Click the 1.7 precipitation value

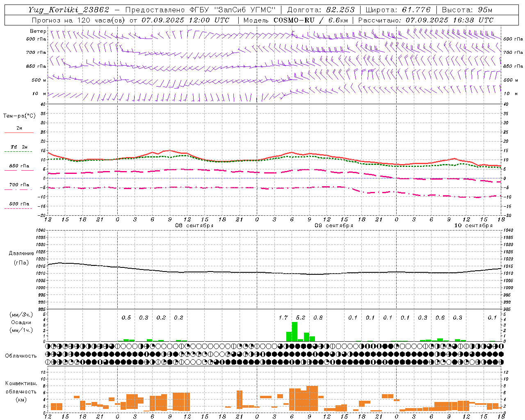(x=283, y=318)
